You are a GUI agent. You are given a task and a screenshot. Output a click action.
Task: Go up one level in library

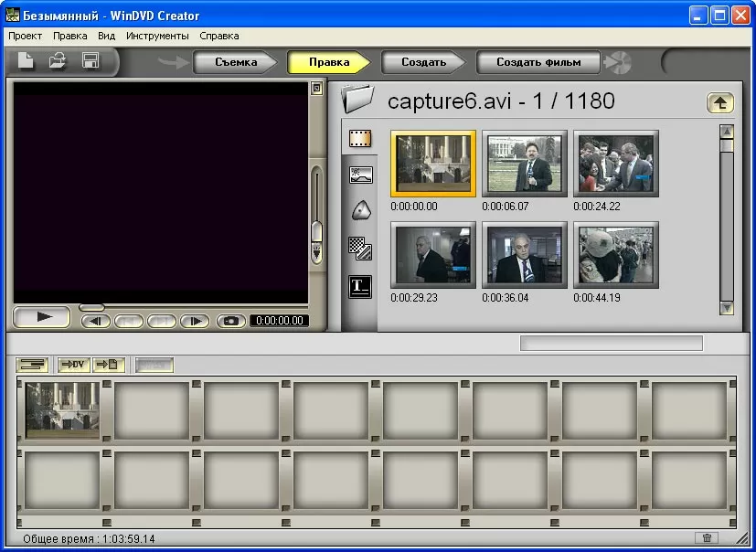(x=719, y=103)
